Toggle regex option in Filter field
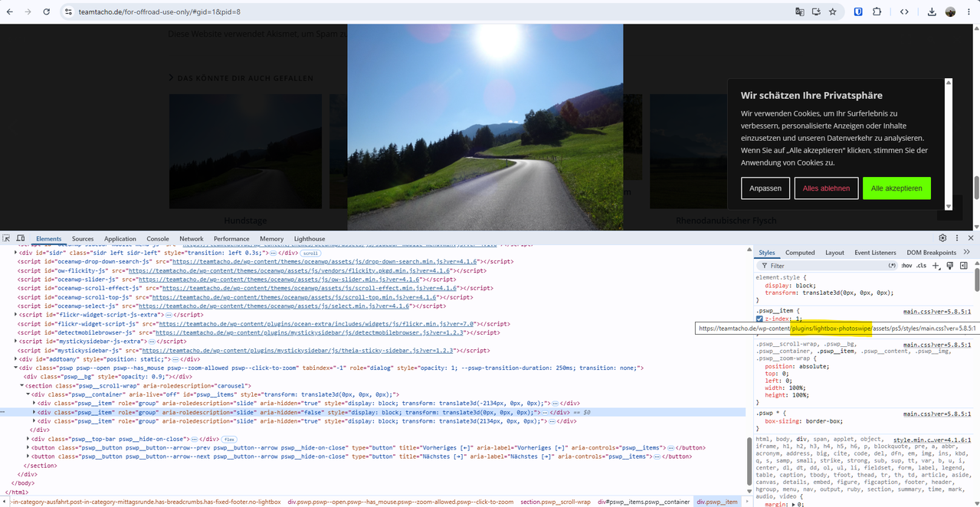This screenshot has width=980, height=507. point(892,266)
